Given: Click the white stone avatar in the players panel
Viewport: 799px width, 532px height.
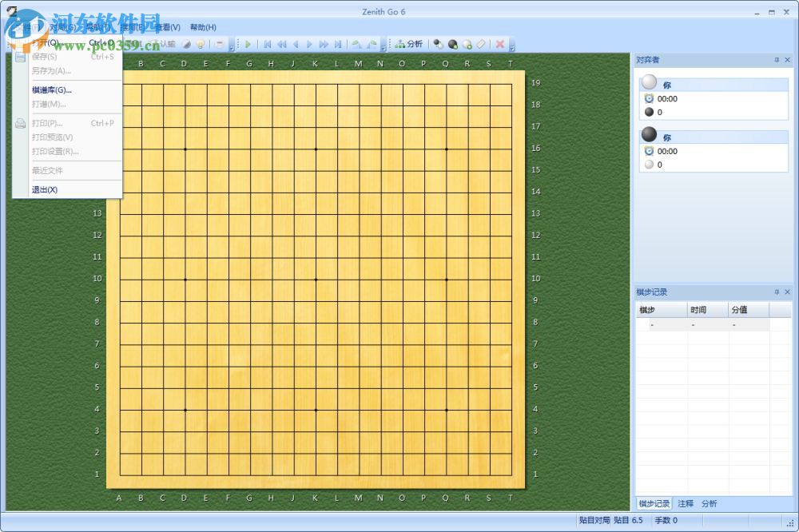Looking at the screenshot, I should 650,82.
